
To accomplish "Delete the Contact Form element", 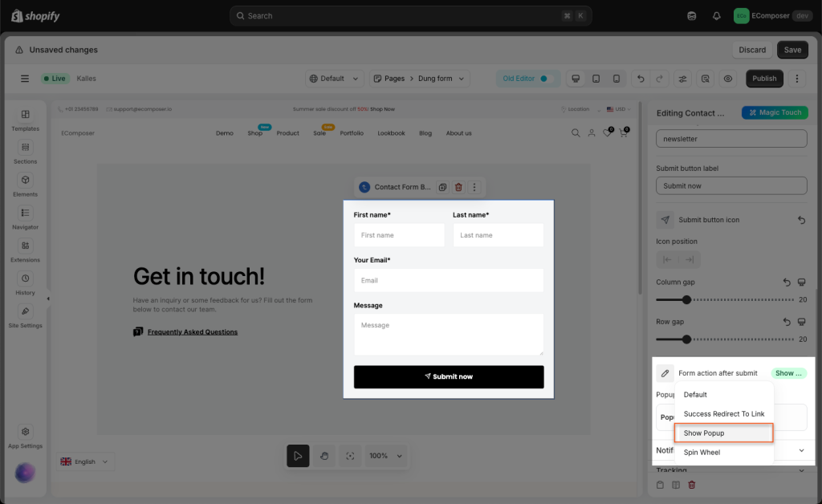I will (458, 187).
